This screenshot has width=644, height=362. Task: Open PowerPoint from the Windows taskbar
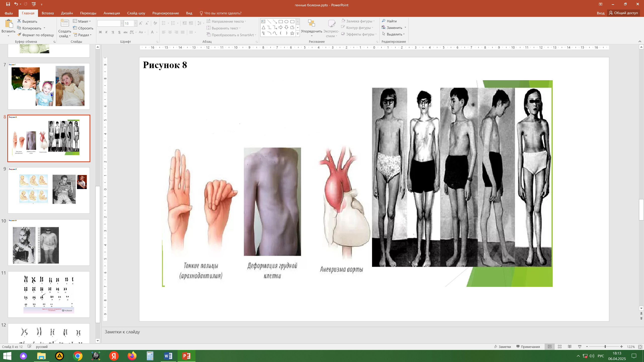point(186,356)
